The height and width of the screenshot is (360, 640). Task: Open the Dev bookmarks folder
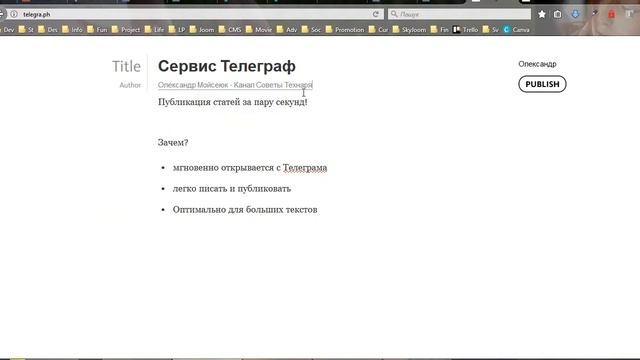7,30
